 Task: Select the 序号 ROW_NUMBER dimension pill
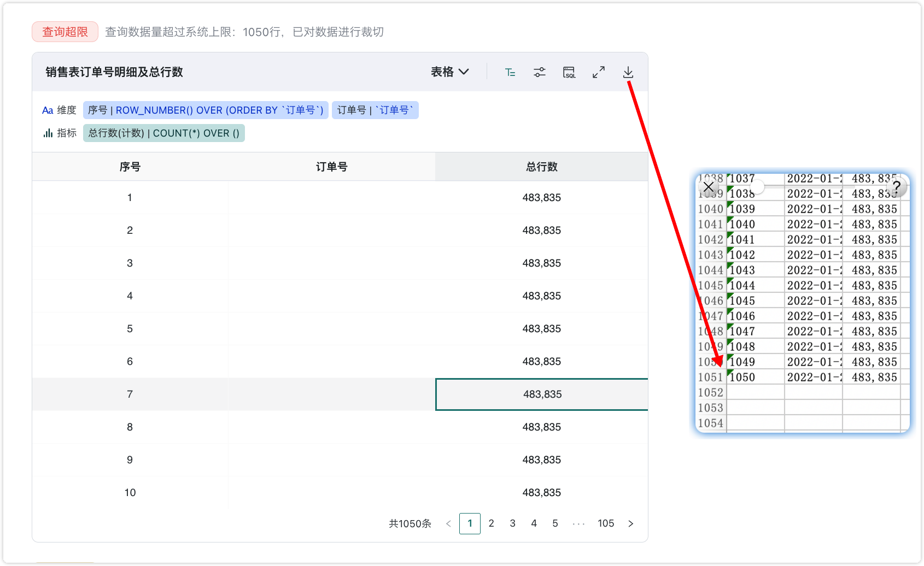(206, 110)
